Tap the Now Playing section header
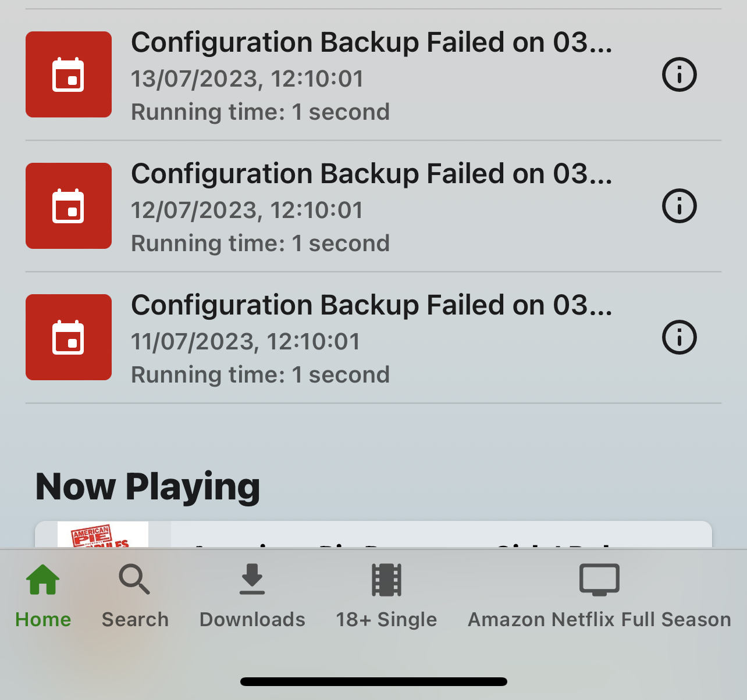This screenshot has height=700, width=747. (147, 486)
